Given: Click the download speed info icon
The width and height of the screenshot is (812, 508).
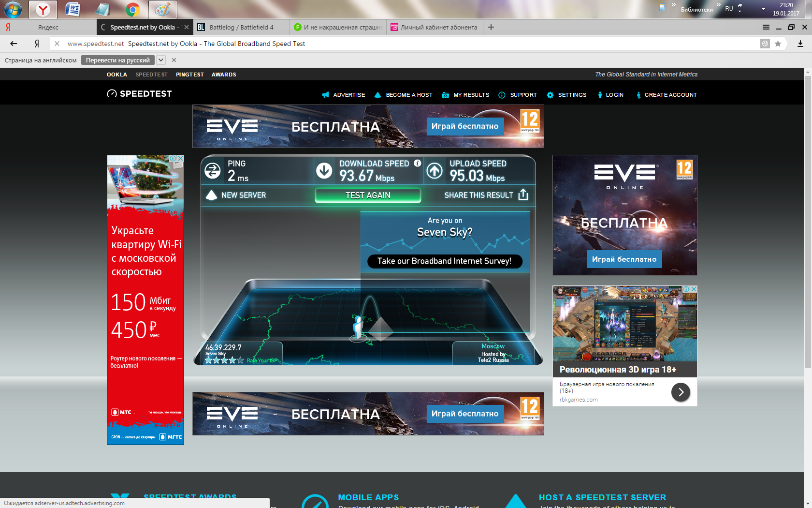Looking at the screenshot, I should [x=418, y=163].
